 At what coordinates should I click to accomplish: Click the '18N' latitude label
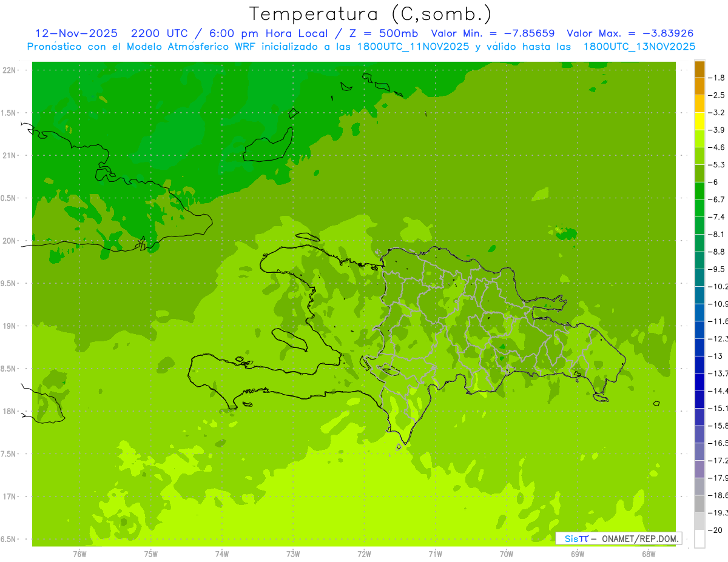click(9, 412)
